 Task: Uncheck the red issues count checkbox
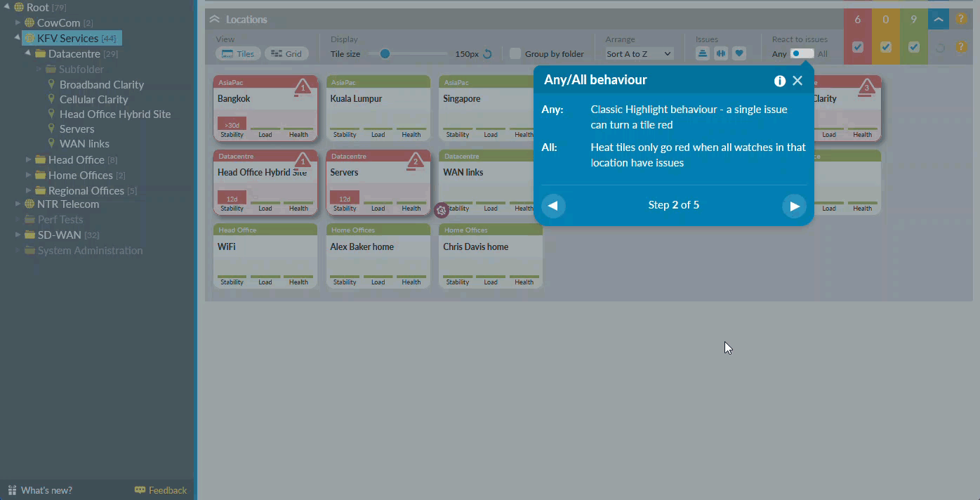[x=857, y=47]
